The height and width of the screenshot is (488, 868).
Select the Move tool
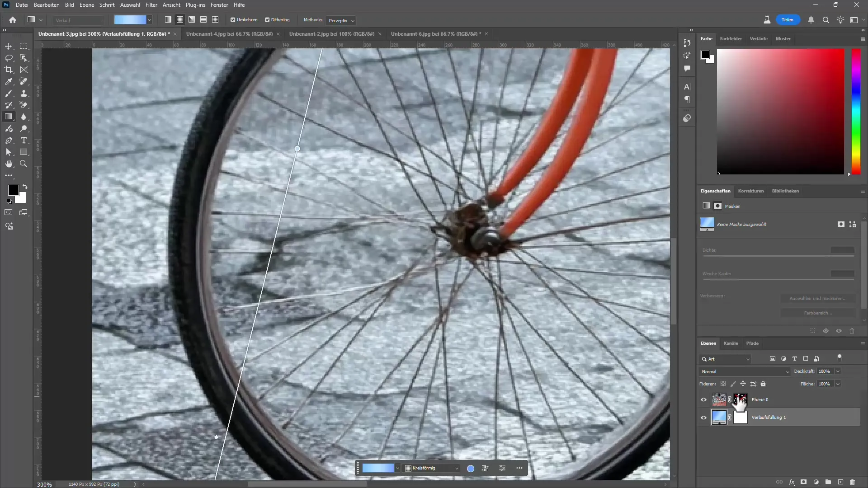click(x=9, y=46)
